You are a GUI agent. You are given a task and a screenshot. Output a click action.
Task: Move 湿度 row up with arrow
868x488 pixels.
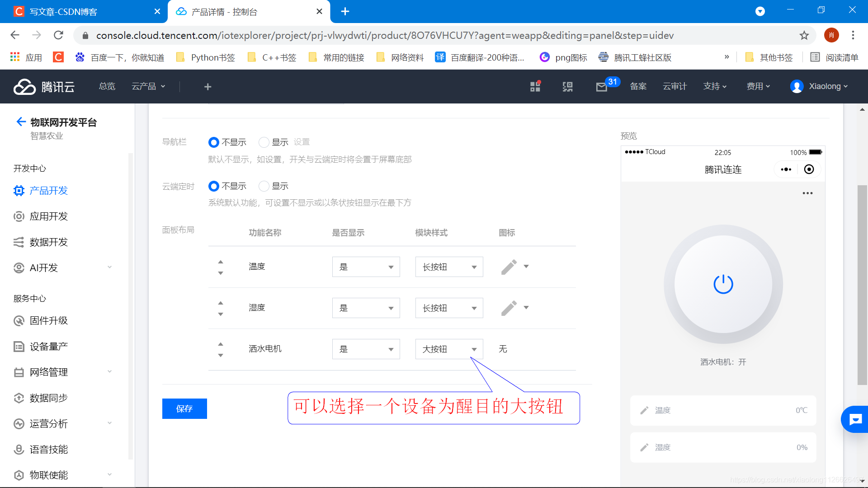[221, 303]
